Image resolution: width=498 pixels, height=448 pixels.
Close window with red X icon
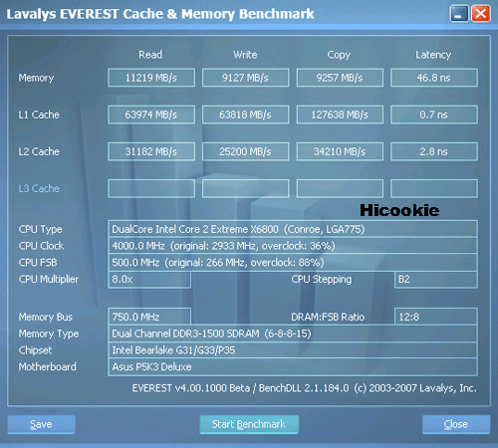(x=481, y=14)
